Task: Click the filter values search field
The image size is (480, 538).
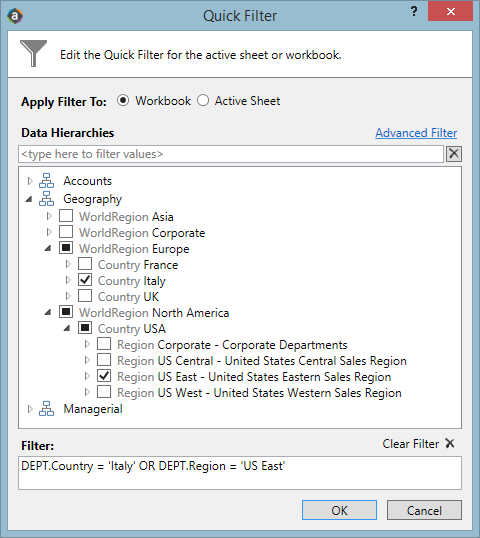Action: [x=231, y=154]
